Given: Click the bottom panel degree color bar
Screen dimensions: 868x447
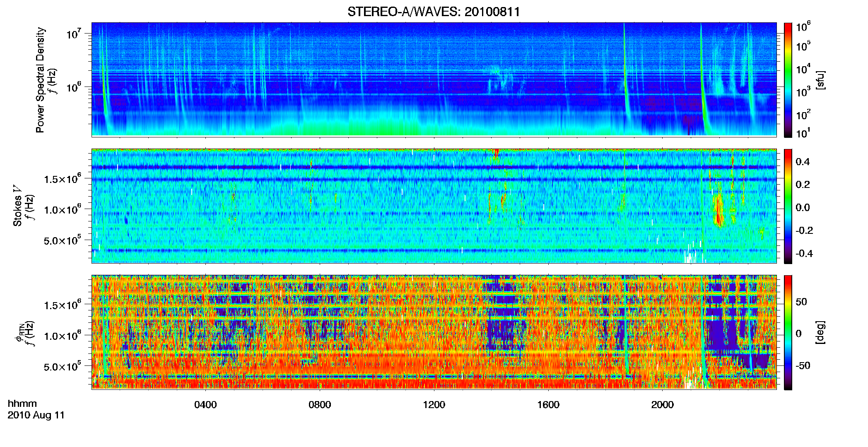Looking at the screenshot, I should [x=788, y=332].
